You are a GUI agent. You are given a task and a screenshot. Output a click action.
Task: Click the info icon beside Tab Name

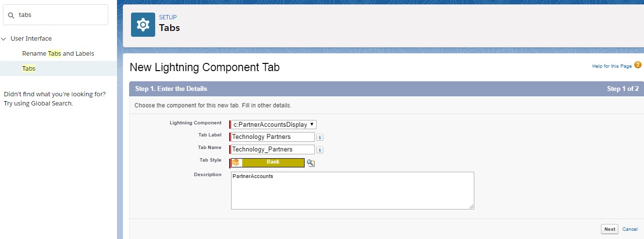pyautogui.click(x=320, y=150)
